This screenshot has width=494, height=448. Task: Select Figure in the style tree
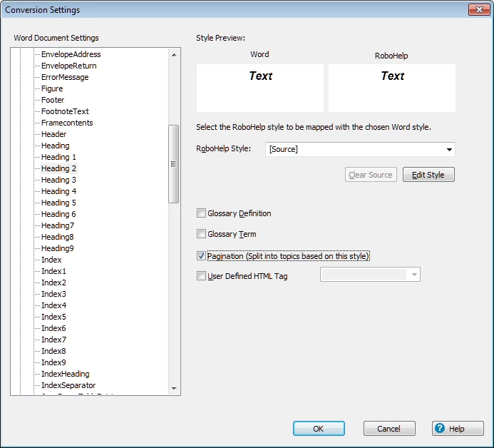click(x=52, y=88)
